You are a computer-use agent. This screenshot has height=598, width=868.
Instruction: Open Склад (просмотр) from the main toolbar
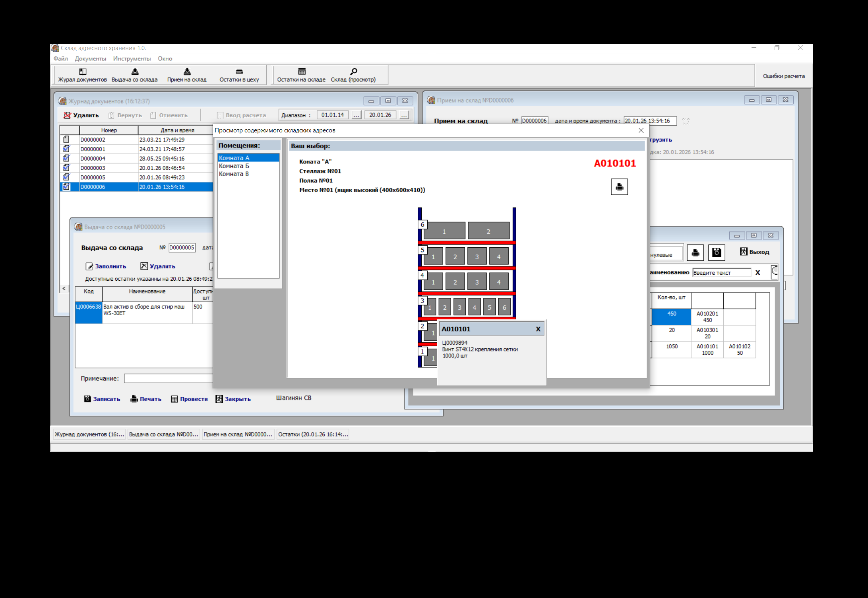353,75
